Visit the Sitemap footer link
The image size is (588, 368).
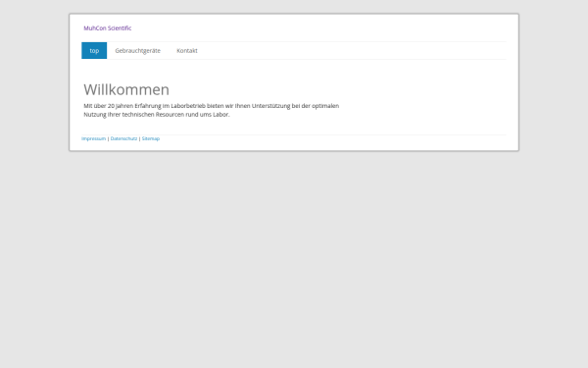point(151,138)
